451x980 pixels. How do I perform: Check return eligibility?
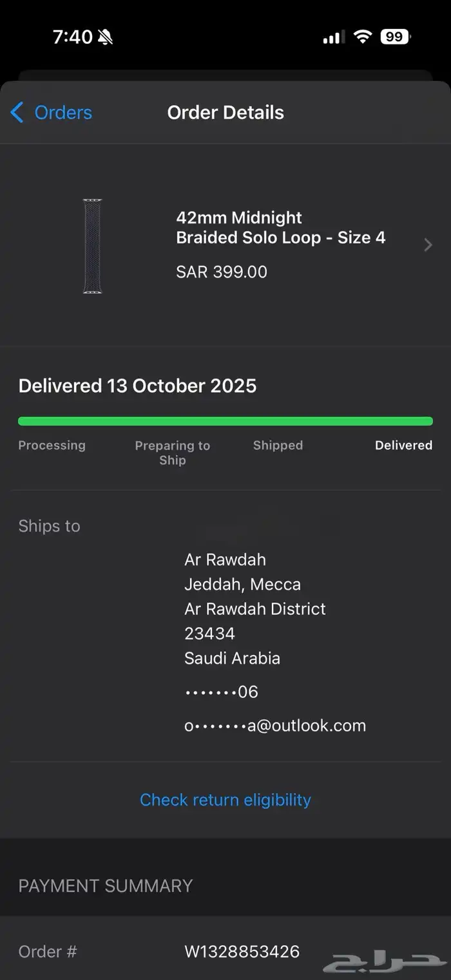tap(225, 800)
